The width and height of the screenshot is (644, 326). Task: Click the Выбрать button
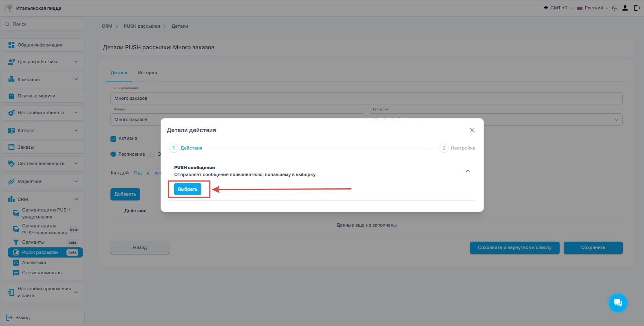click(187, 189)
